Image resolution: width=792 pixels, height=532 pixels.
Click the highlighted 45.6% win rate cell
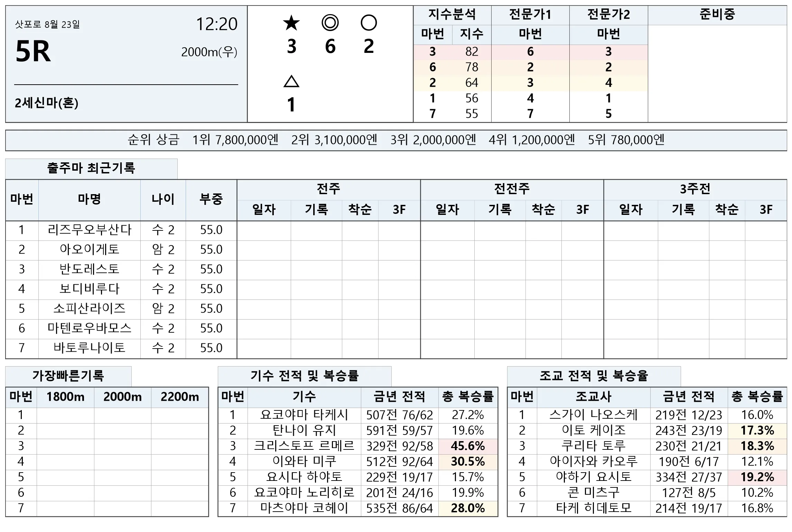468,446
